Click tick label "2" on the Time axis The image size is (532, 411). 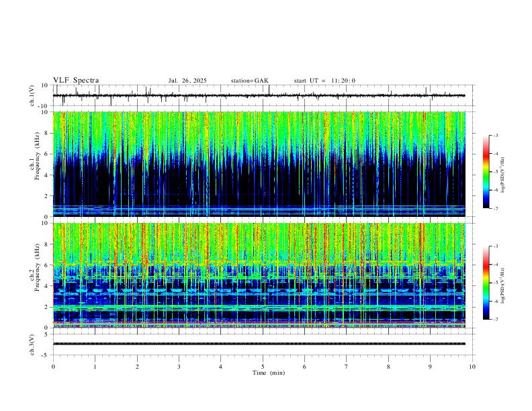coord(137,367)
